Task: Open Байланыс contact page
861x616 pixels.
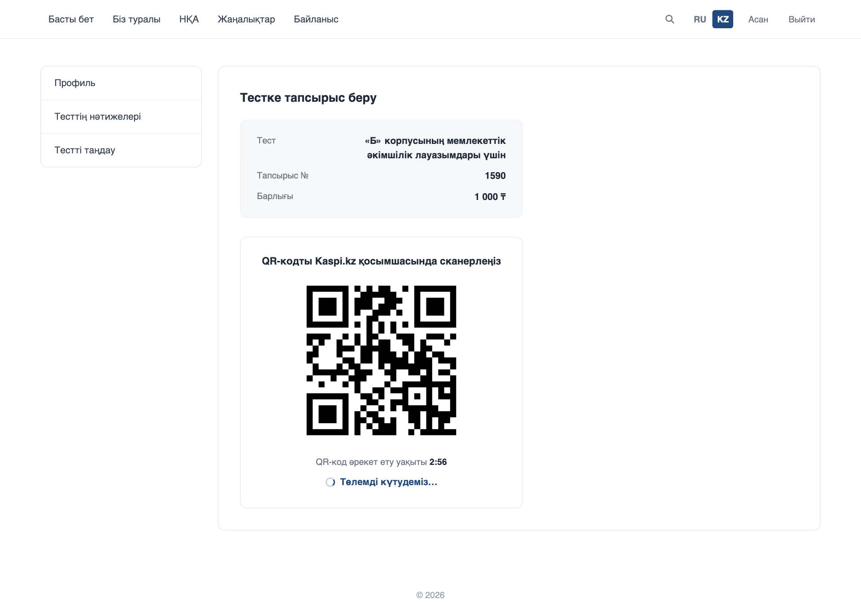Action: pyautogui.click(x=316, y=19)
